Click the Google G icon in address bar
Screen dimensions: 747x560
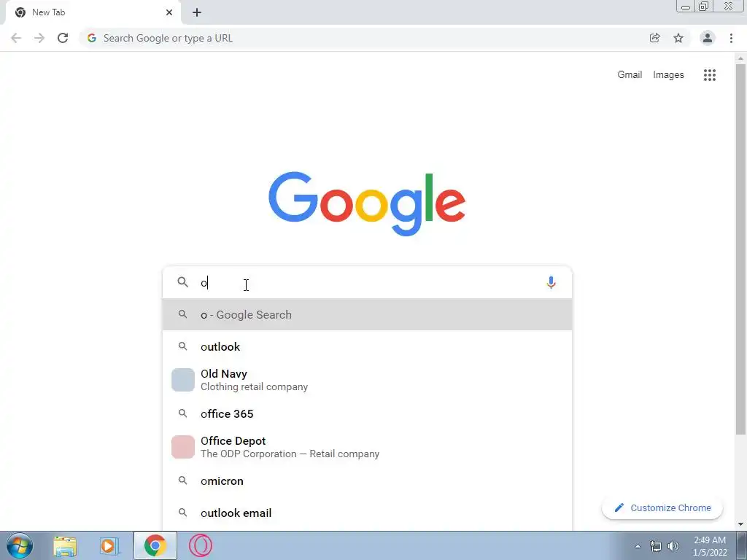tap(92, 38)
